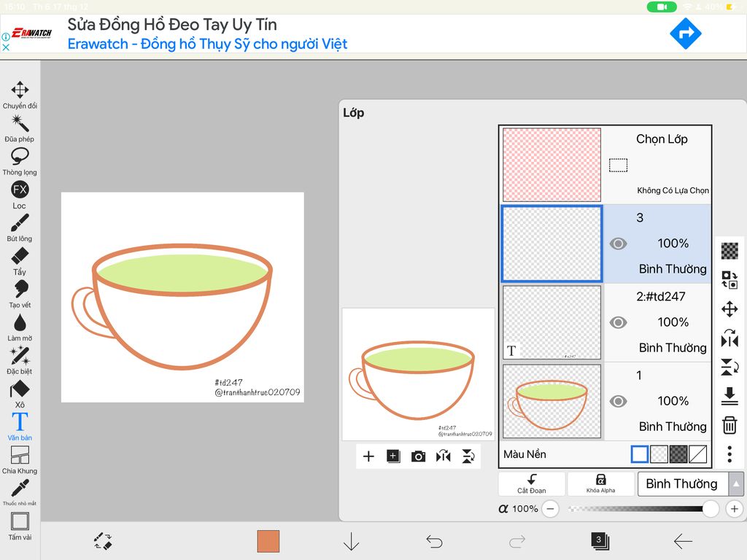
Task: Choose the Thòng lọng lasso tool
Action: coord(20,161)
